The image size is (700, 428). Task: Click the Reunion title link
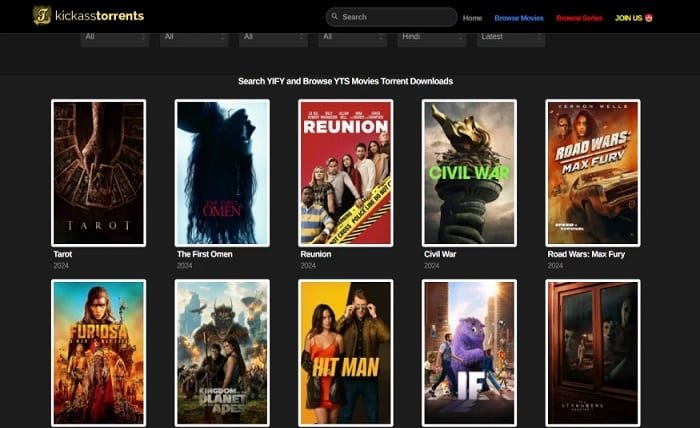click(x=316, y=254)
